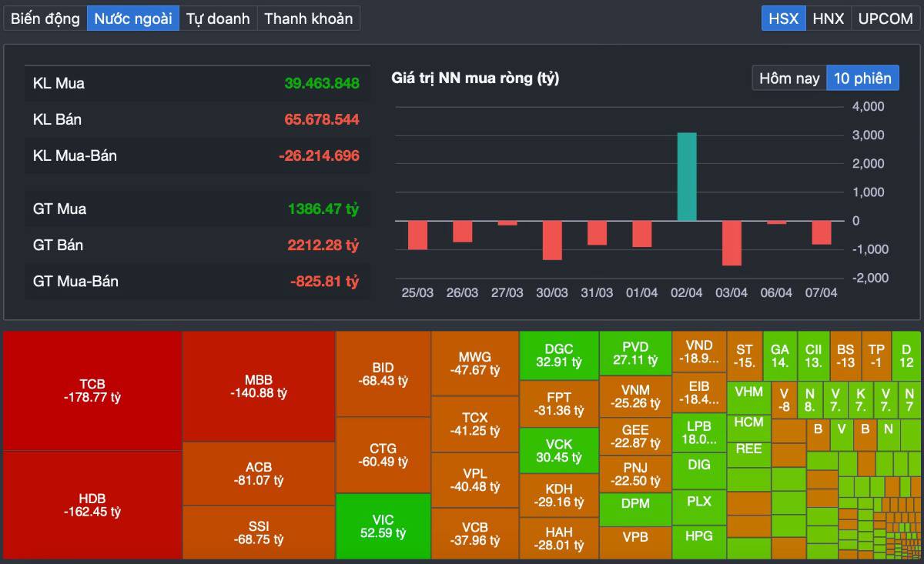Select the TCX heatmap tile
The height and width of the screenshot is (564, 924).
(x=475, y=424)
